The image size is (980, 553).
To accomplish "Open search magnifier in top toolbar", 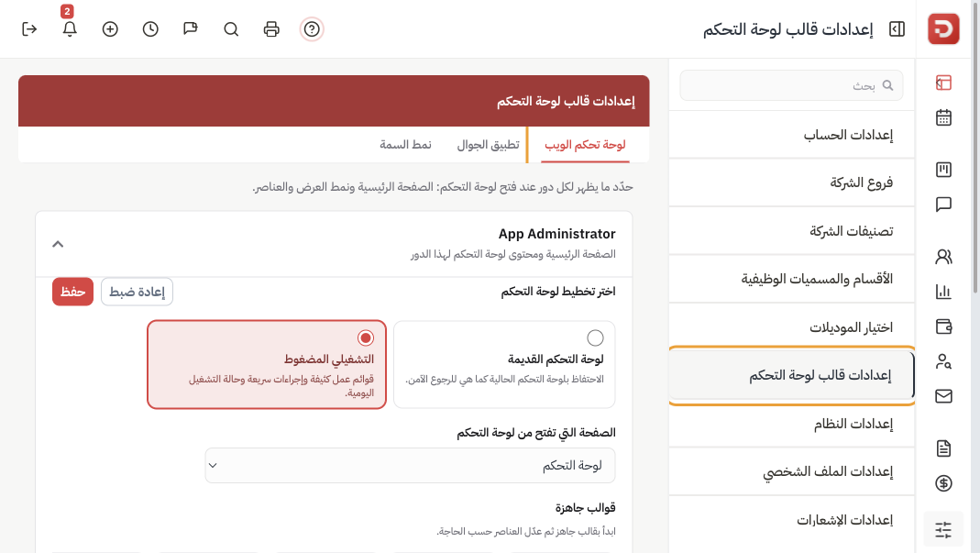I will [231, 28].
